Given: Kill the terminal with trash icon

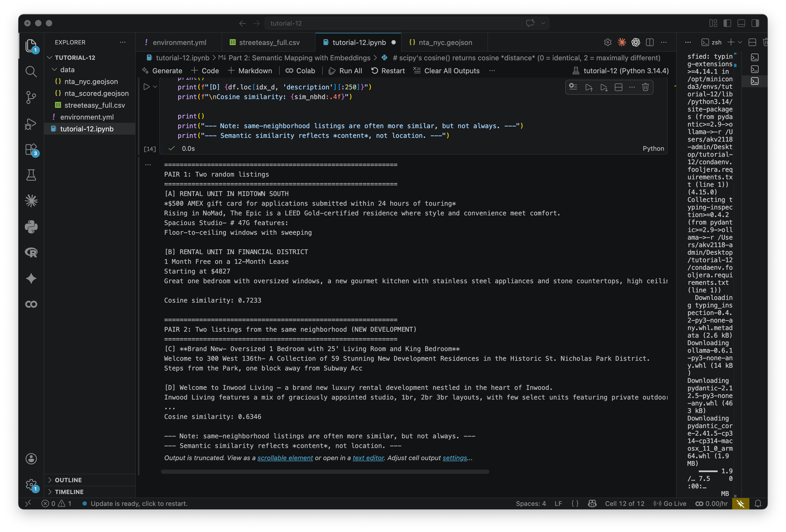Looking at the screenshot, I should (x=766, y=42).
